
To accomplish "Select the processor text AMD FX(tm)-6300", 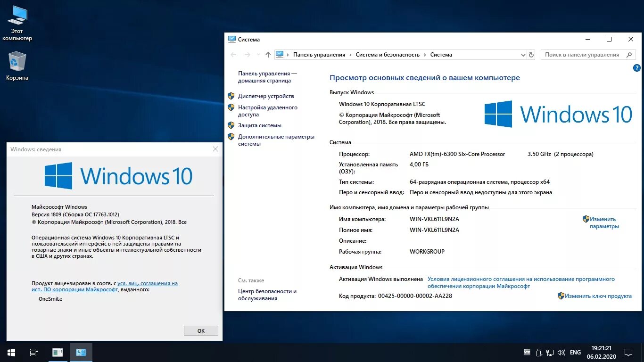I will pos(457,154).
